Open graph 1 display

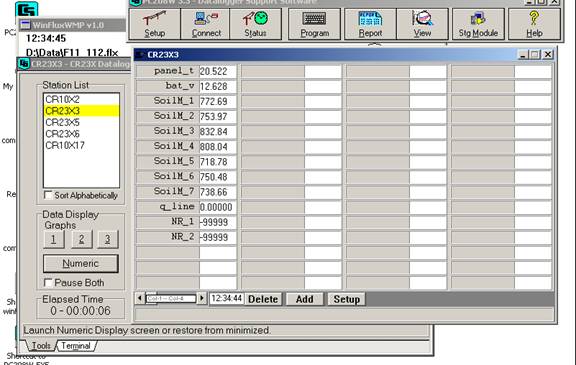[x=54, y=239]
